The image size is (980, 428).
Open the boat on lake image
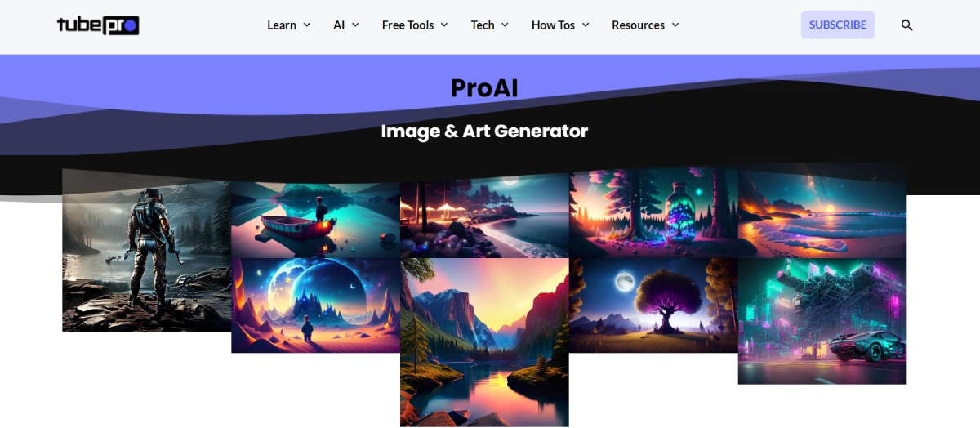(x=316, y=219)
